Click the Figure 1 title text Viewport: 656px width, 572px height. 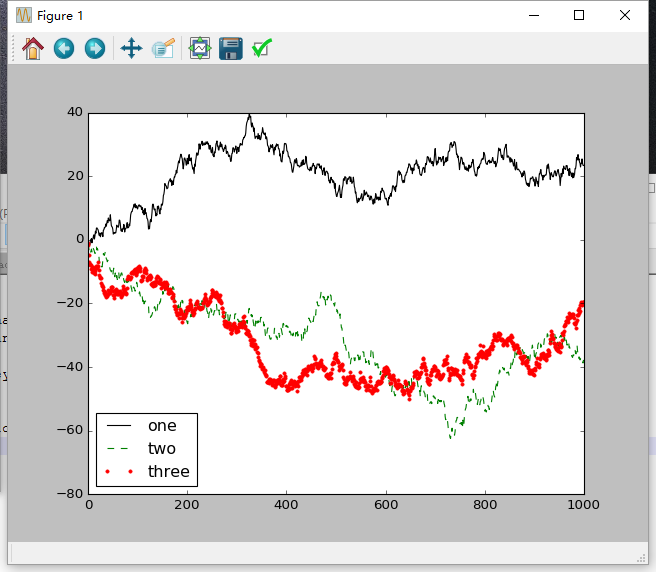tap(60, 16)
